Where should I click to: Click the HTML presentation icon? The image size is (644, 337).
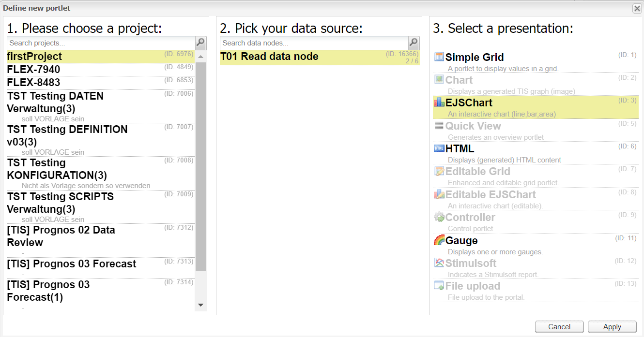pyautogui.click(x=439, y=148)
